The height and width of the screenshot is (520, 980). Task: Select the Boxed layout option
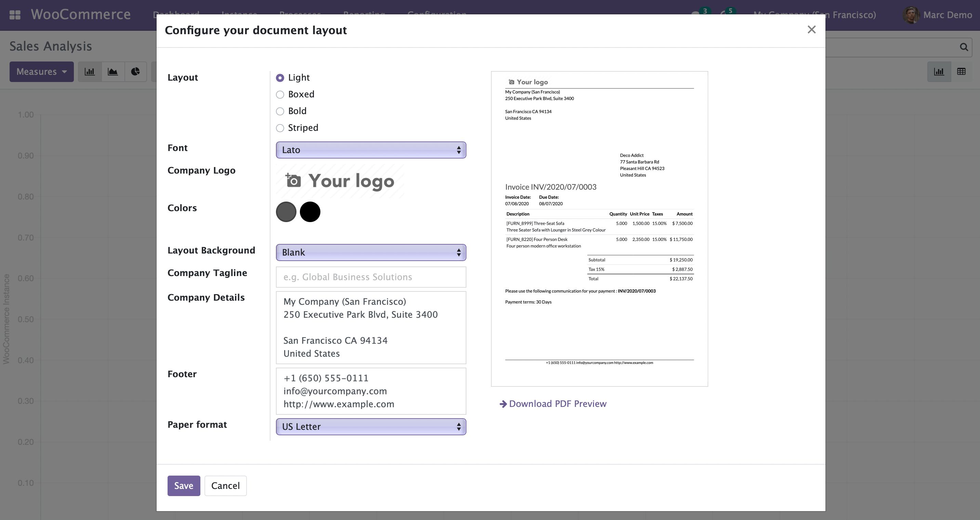click(x=280, y=95)
